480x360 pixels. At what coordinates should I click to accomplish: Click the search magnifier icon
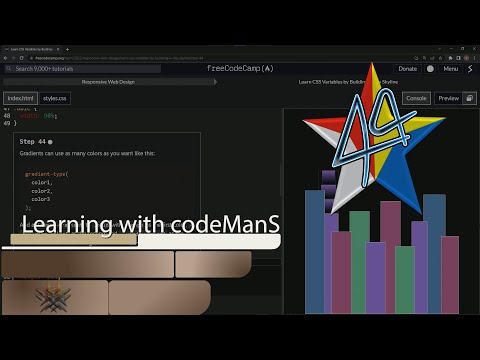click(8, 69)
